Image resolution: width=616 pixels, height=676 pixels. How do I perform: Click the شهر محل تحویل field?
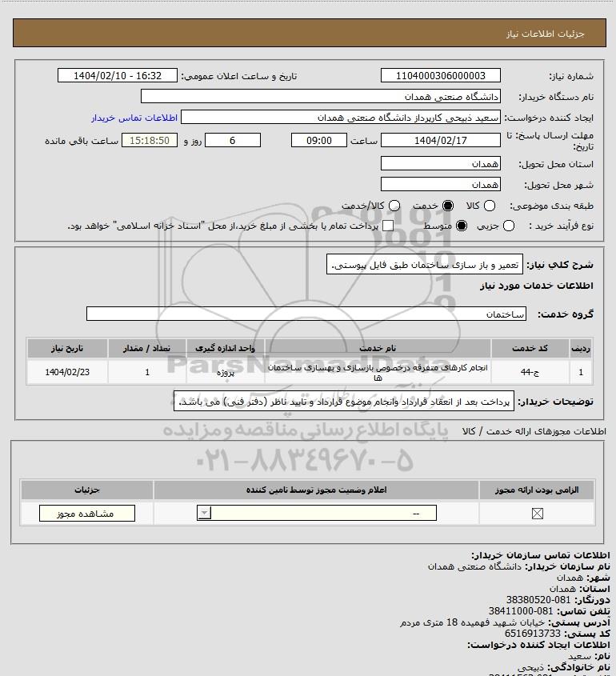441,184
